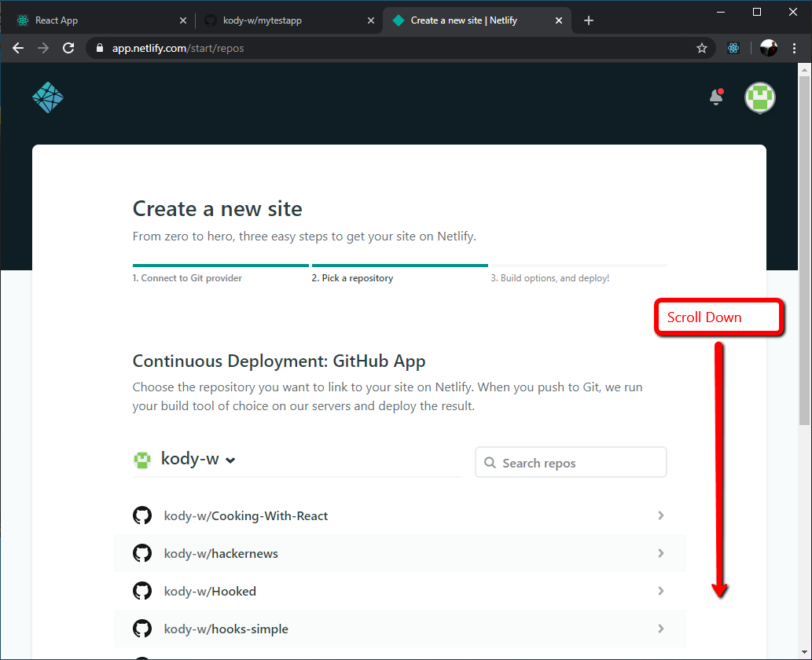This screenshot has height=660, width=812.
Task: Focus the Search repos input field
Action: point(571,462)
